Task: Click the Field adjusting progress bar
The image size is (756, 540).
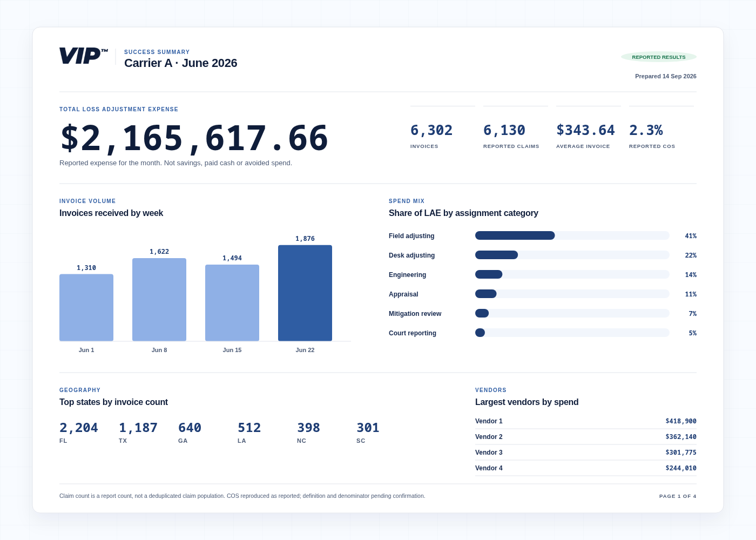Action: coord(572,235)
